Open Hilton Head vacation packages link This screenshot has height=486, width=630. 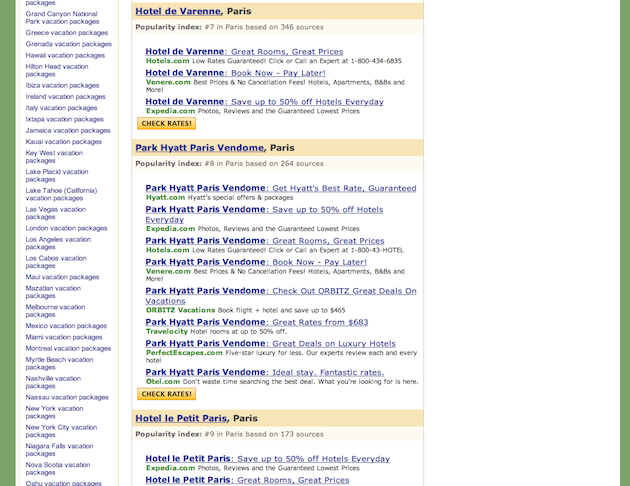point(57,70)
